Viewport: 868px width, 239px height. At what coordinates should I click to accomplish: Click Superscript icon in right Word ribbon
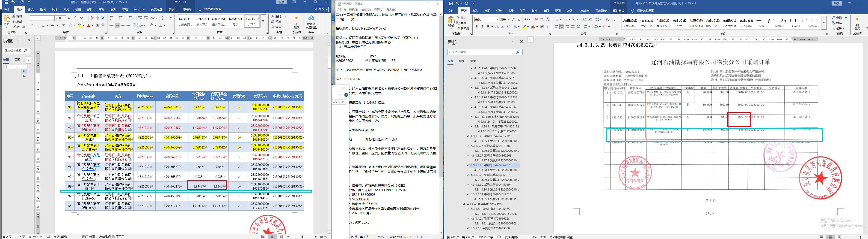click(x=509, y=27)
